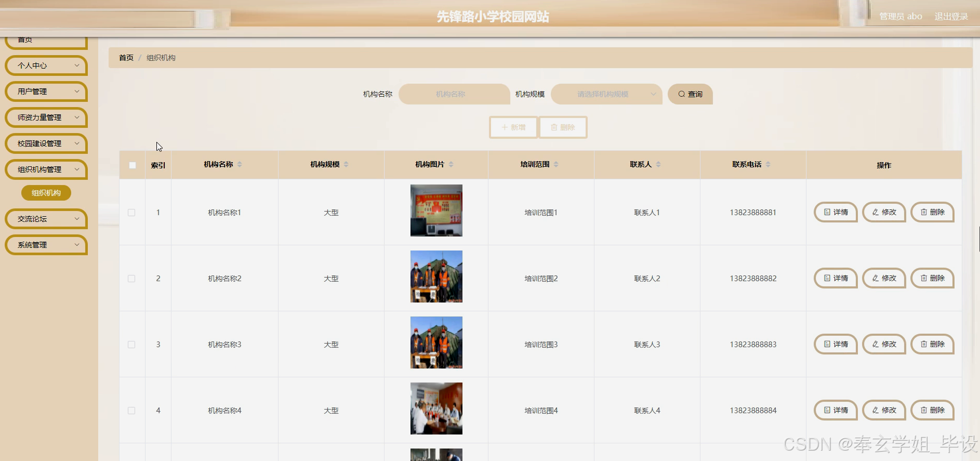
Task: Check the checkbox for row 3
Action: pos(131,345)
